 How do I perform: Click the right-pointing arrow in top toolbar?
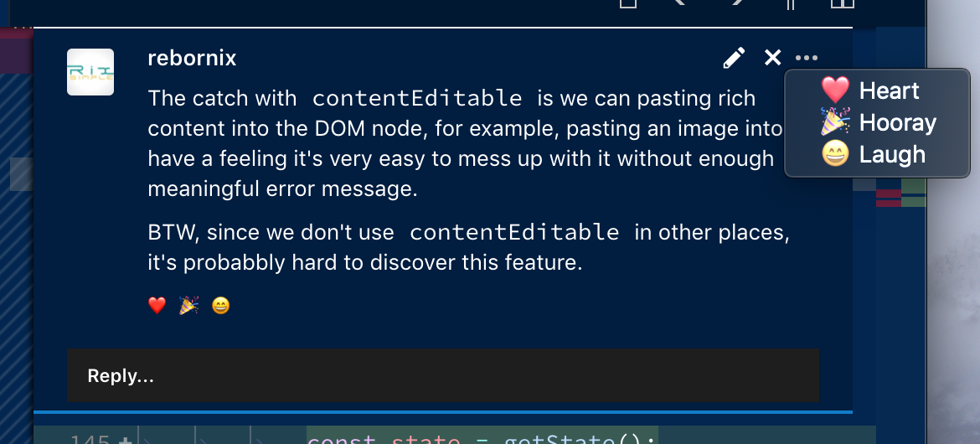pos(737,3)
